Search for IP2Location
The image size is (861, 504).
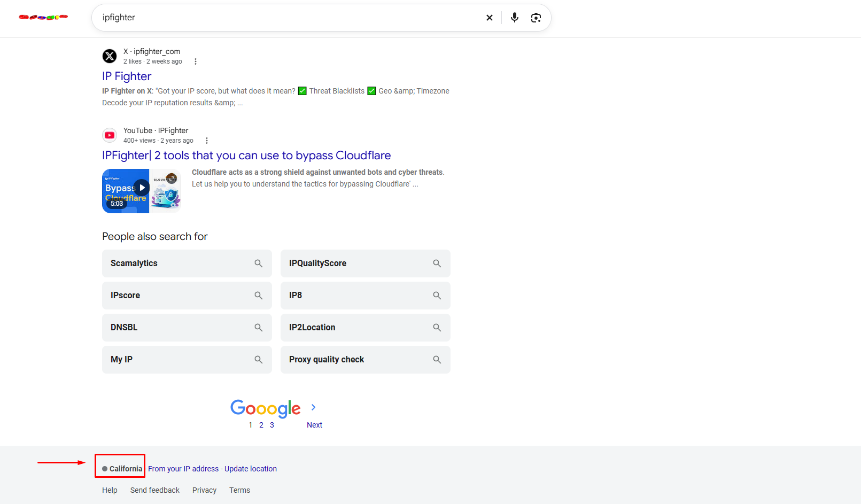(366, 328)
